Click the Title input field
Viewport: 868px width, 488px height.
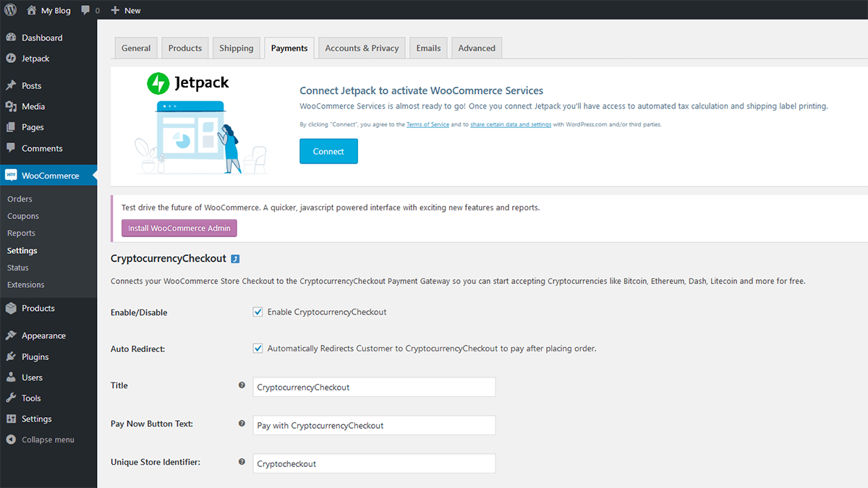[x=374, y=387]
